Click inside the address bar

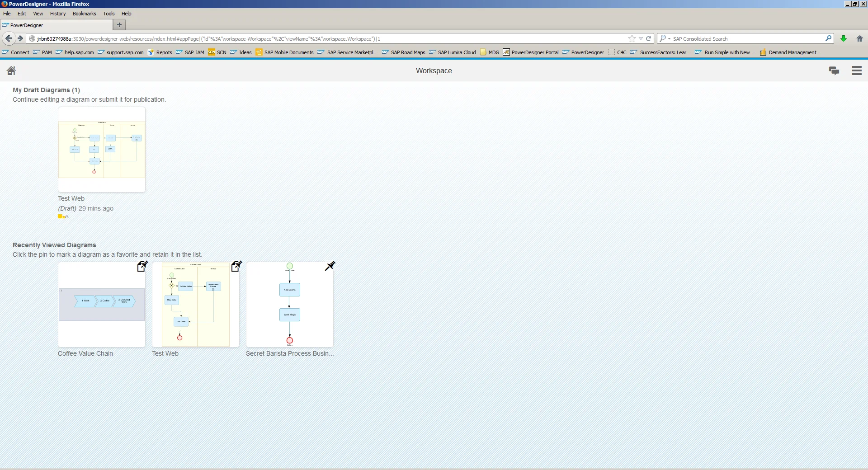pos(316,38)
